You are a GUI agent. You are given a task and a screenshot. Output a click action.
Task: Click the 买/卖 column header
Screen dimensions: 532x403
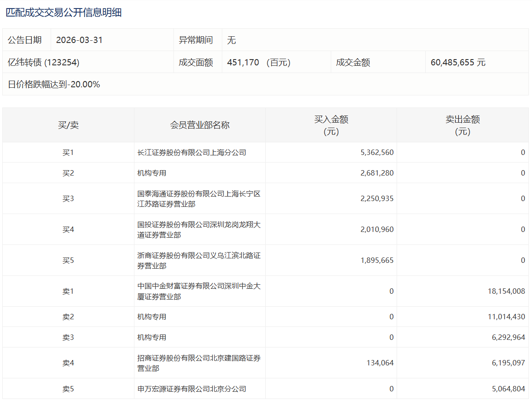pos(68,125)
